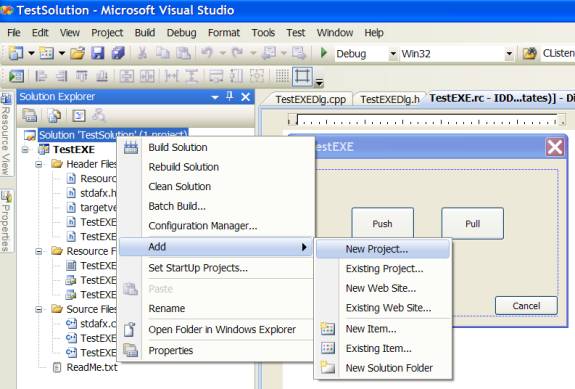This screenshot has height=389, width=575.
Task: Click Solution Explorer Properties icon
Action: (x=30, y=115)
